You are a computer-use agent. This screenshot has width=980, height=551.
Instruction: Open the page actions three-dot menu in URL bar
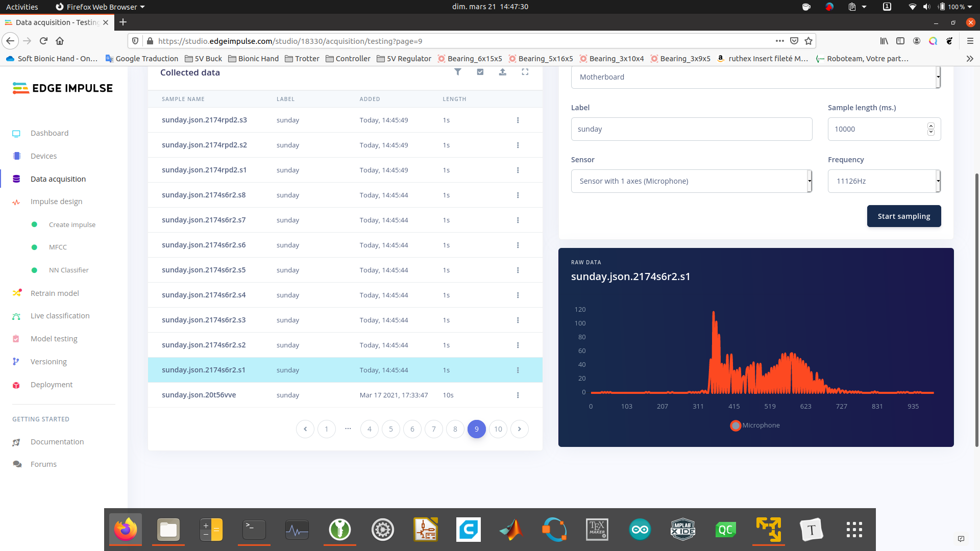[779, 41]
